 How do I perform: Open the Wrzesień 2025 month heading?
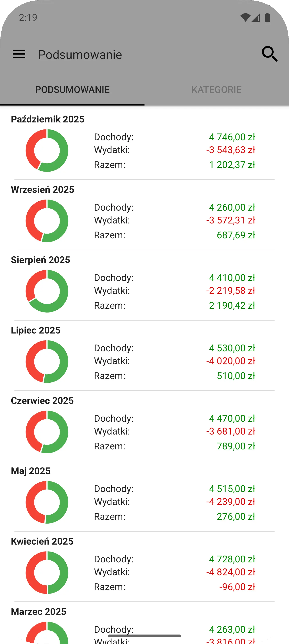(x=42, y=189)
